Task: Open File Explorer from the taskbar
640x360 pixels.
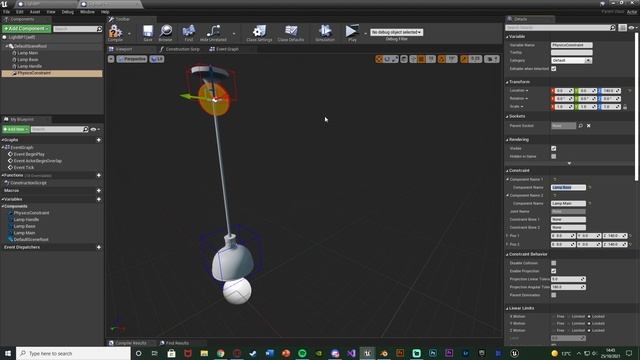Action: (x=204, y=353)
